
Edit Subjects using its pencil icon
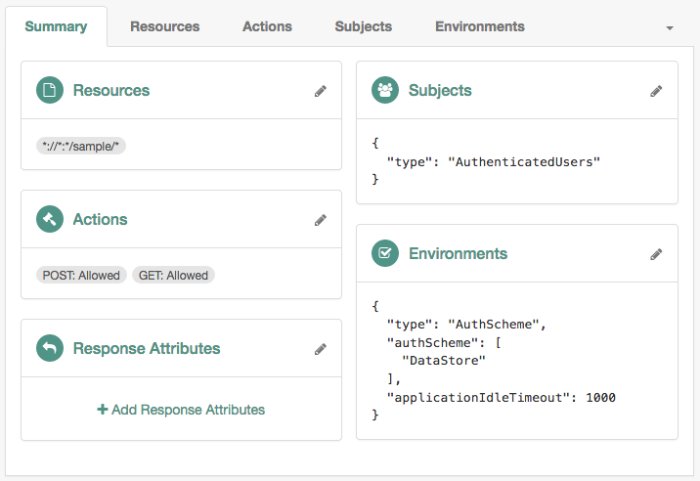tap(656, 91)
